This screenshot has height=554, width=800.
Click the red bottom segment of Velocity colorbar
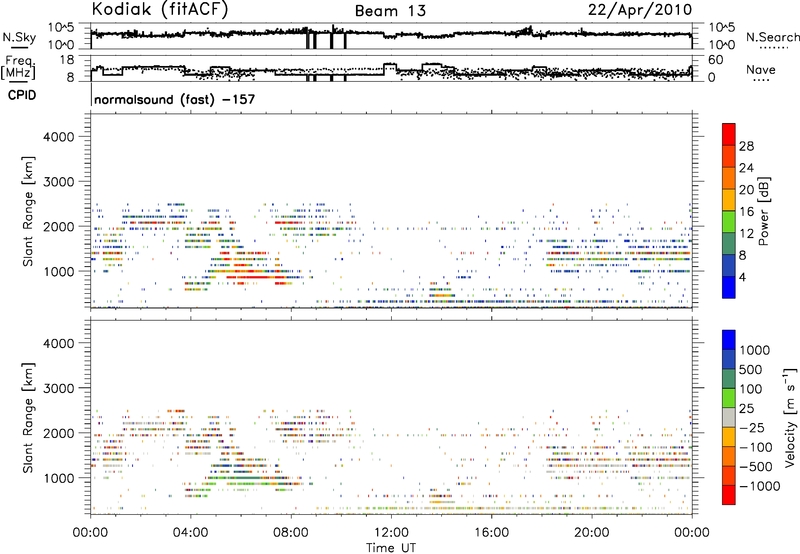pyautogui.click(x=729, y=495)
